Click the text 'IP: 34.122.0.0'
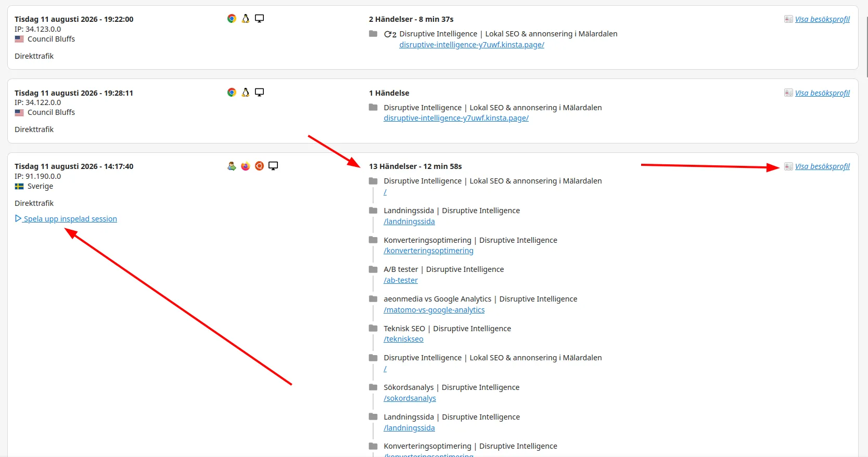This screenshot has height=457, width=868. tap(37, 102)
